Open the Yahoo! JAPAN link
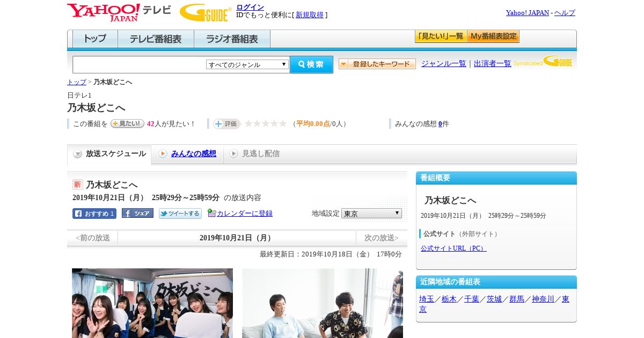 coord(528,13)
